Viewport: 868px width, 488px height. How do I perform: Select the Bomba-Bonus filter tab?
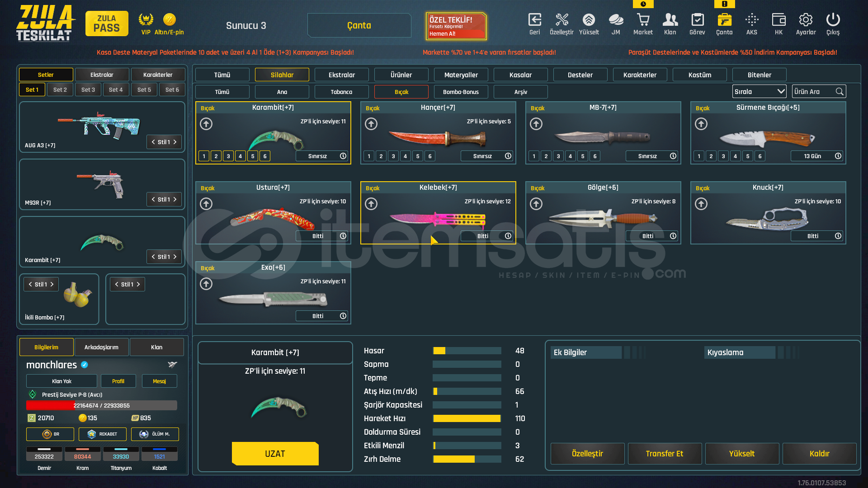point(461,92)
